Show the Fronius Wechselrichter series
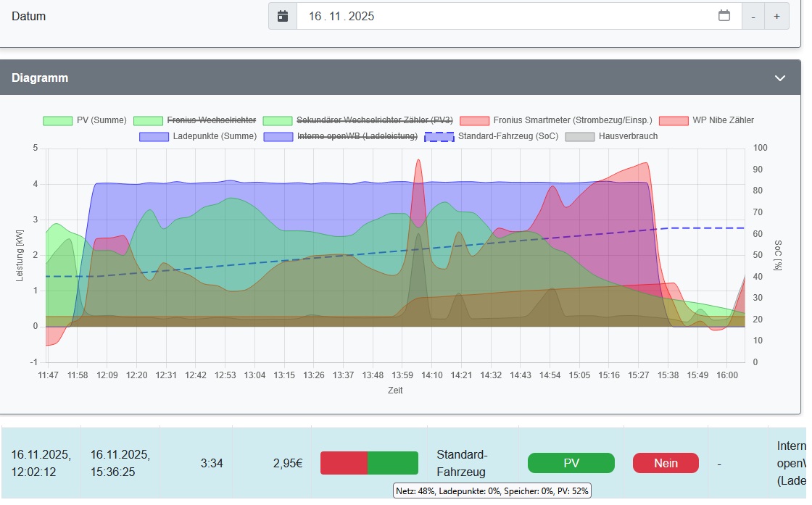This screenshot has width=812, height=505. pos(195,120)
